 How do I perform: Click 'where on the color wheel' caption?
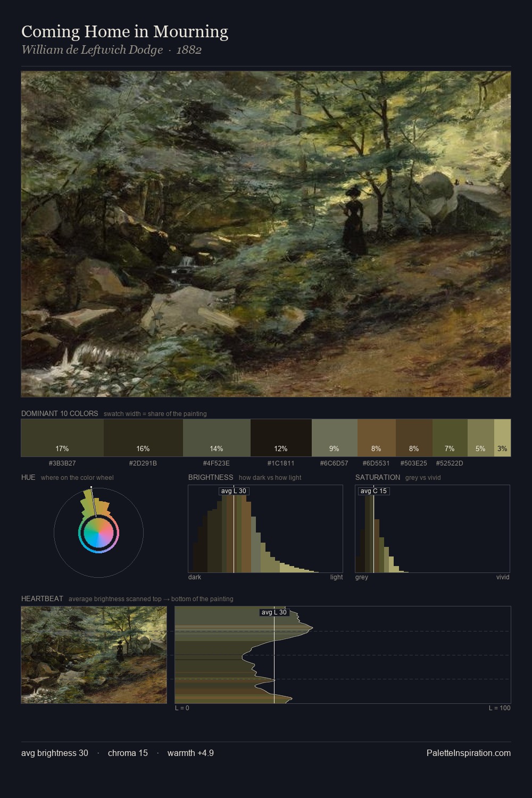[x=77, y=478]
